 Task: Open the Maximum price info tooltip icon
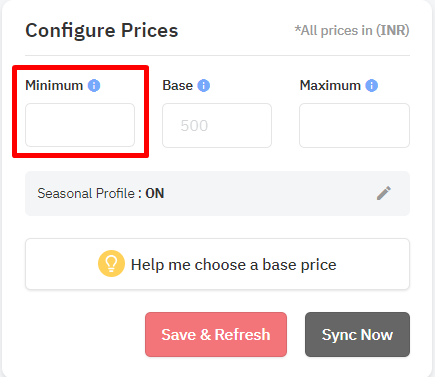point(372,86)
